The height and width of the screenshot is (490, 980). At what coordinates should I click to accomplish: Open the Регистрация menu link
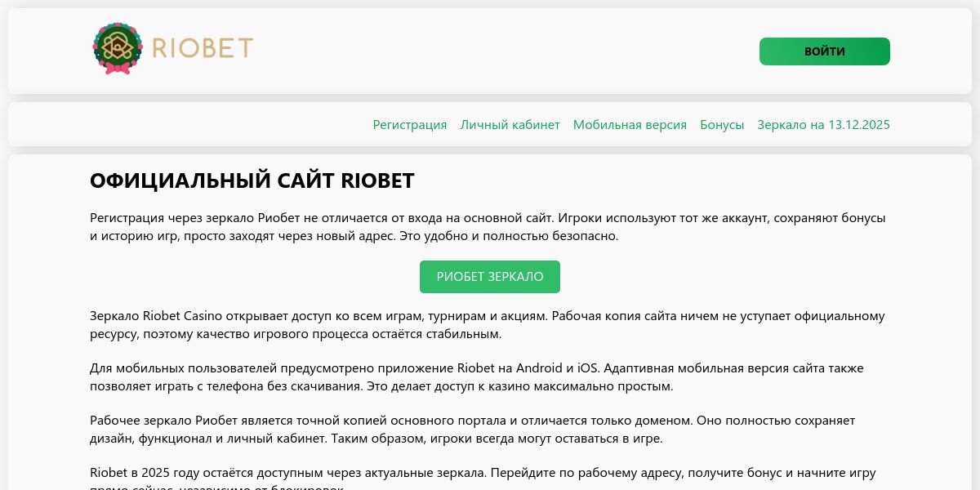[x=410, y=125]
